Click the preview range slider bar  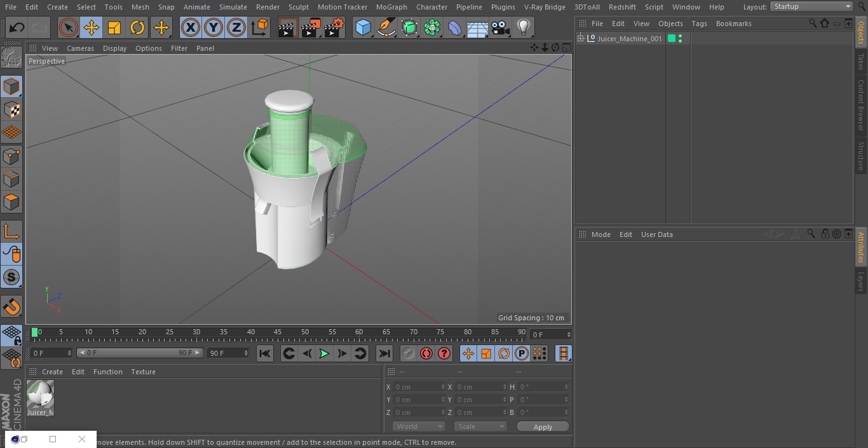click(140, 353)
